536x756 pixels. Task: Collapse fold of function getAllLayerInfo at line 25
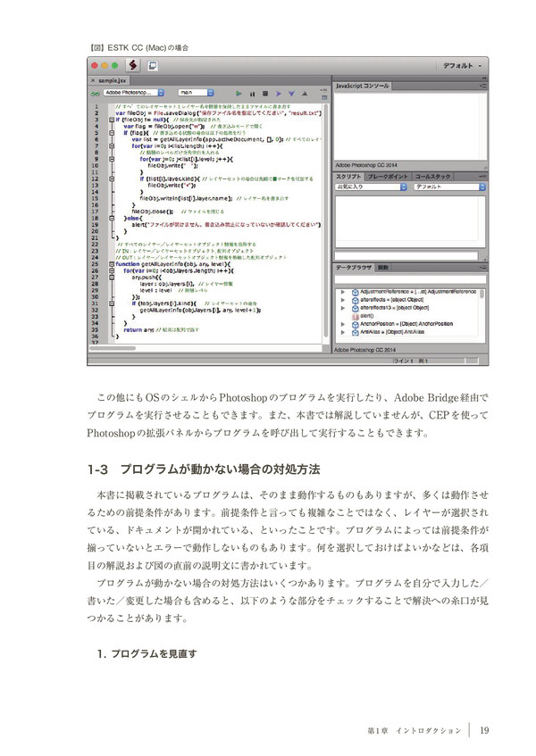pos(112,264)
